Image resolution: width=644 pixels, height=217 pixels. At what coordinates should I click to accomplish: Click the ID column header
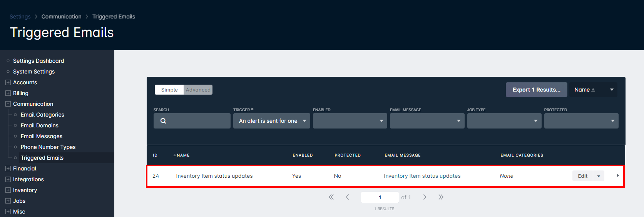pyautogui.click(x=155, y=155)
